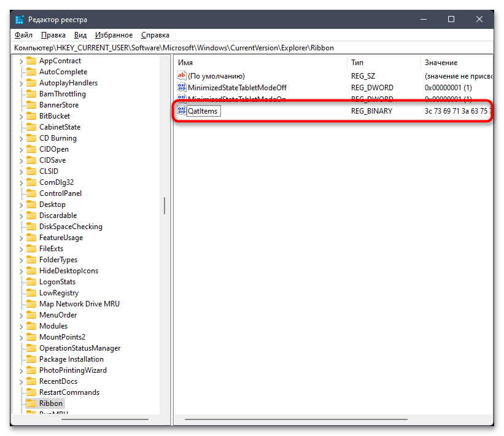Click the Desktop folder icon

[31, 204]
